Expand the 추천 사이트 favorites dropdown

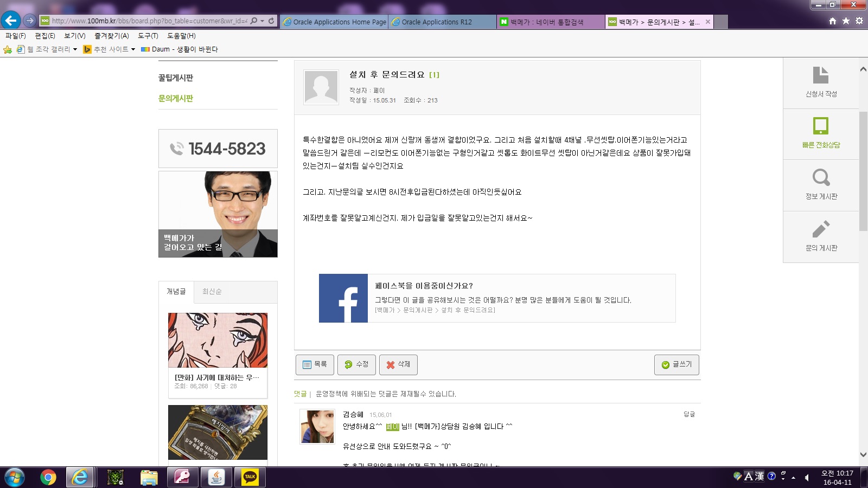click(133, 49)
